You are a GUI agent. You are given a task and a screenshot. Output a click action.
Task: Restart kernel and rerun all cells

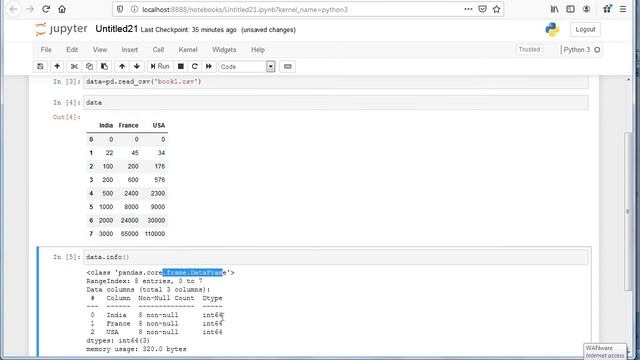209,67
